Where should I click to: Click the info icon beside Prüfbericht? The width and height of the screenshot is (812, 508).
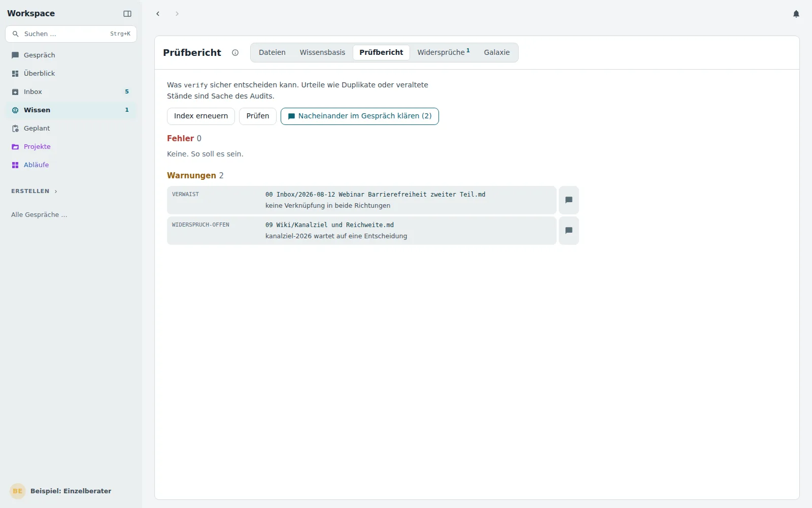point(235,52)
